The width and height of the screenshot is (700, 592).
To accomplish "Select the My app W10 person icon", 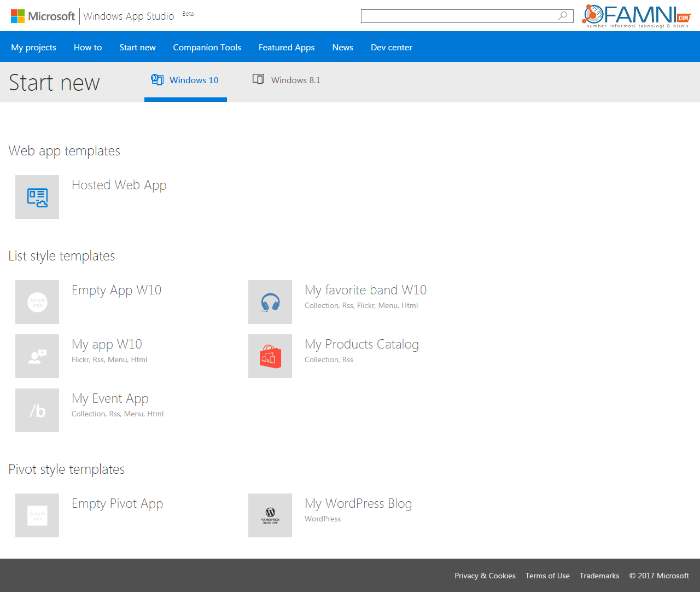I will click(x=37, y=356).
